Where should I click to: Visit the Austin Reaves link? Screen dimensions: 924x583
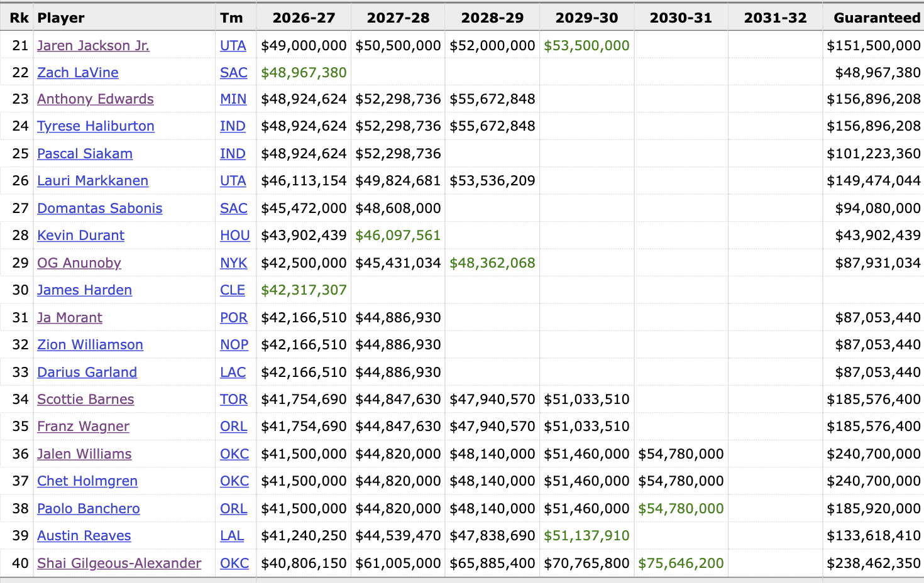(84, 535)
